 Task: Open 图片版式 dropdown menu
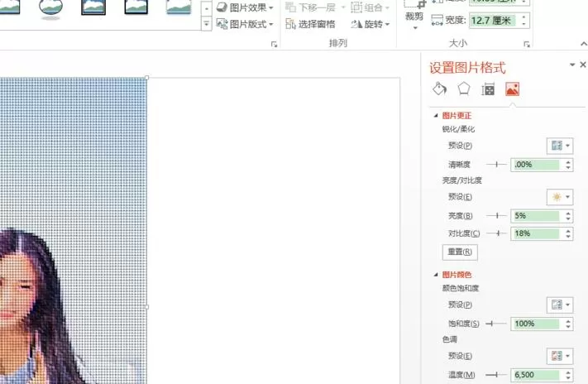point(245,24)
